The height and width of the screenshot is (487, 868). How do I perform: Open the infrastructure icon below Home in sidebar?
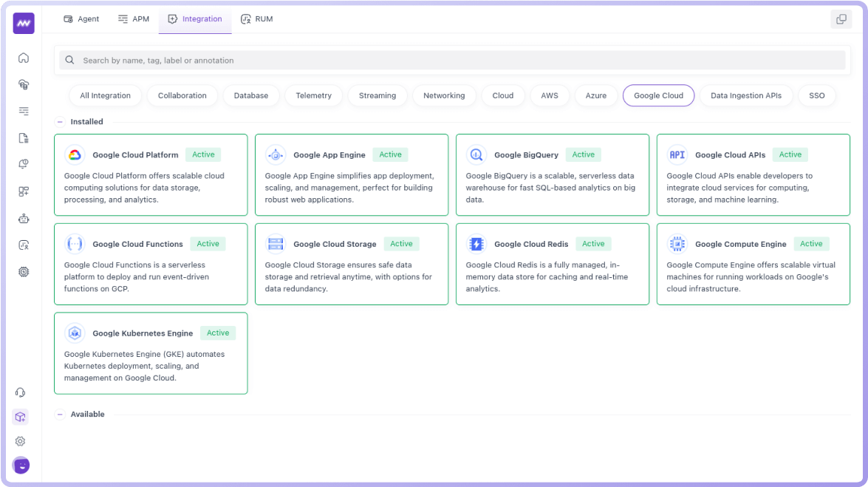[x=23, y=84]
